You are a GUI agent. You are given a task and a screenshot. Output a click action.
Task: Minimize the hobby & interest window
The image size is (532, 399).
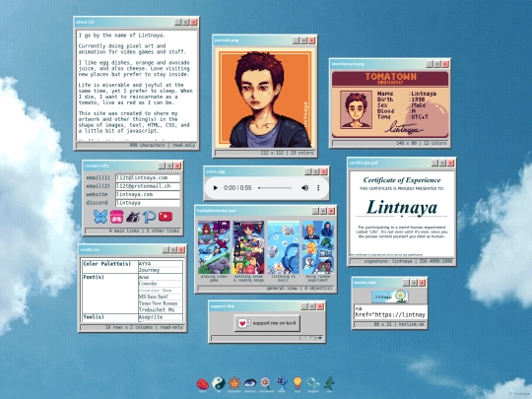click(x=315, y=211)
